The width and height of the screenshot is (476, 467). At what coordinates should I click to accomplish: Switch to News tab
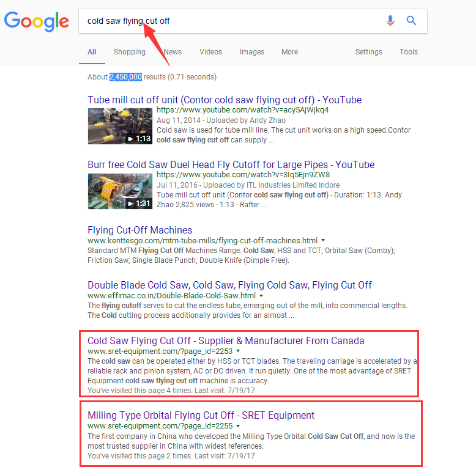tap(173, 52)
